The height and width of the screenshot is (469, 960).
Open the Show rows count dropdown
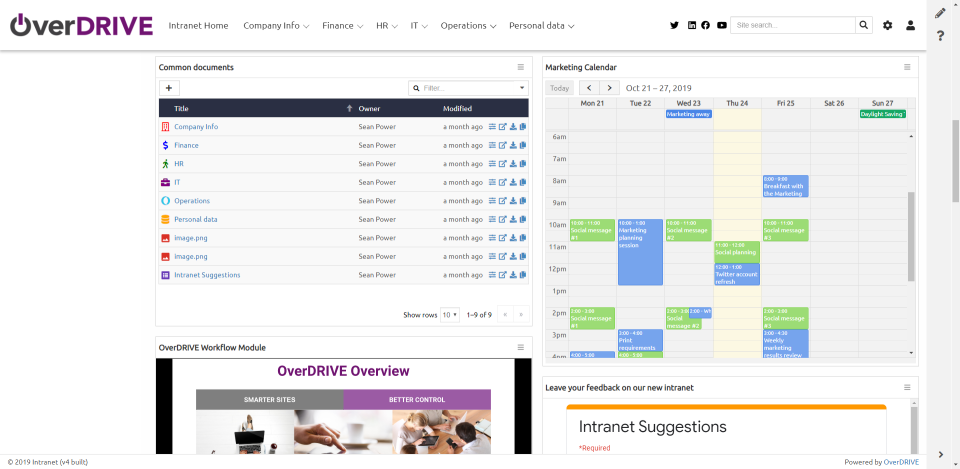pos(450,315)
